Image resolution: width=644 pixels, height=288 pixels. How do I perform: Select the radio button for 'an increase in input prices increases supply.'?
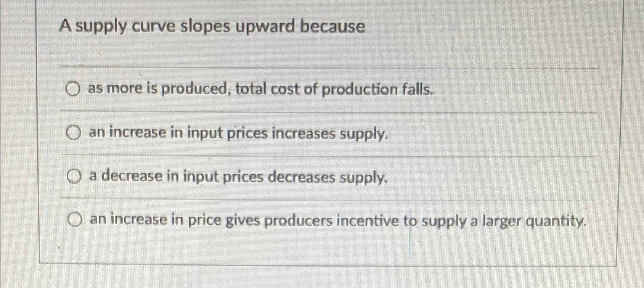(73, 132)
